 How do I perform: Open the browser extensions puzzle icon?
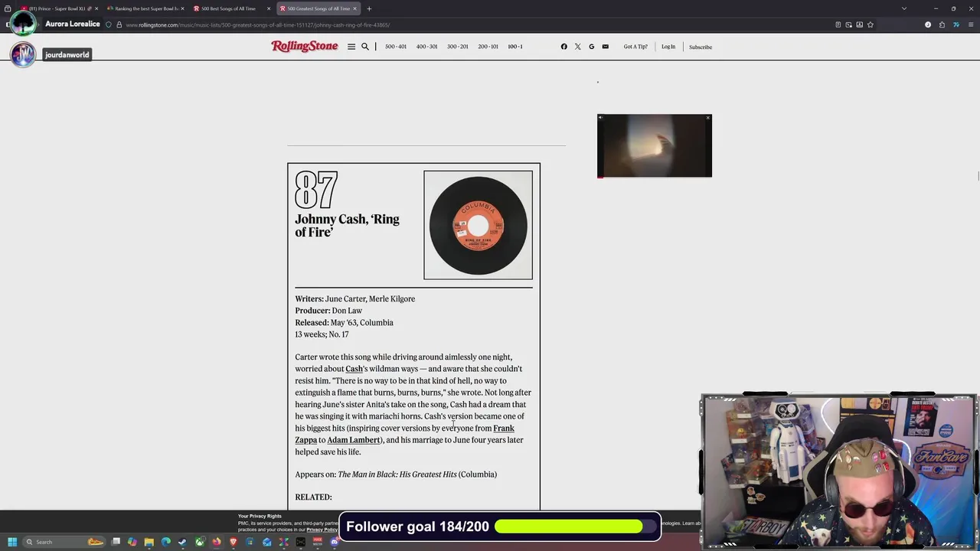click(x=942, y=24)
